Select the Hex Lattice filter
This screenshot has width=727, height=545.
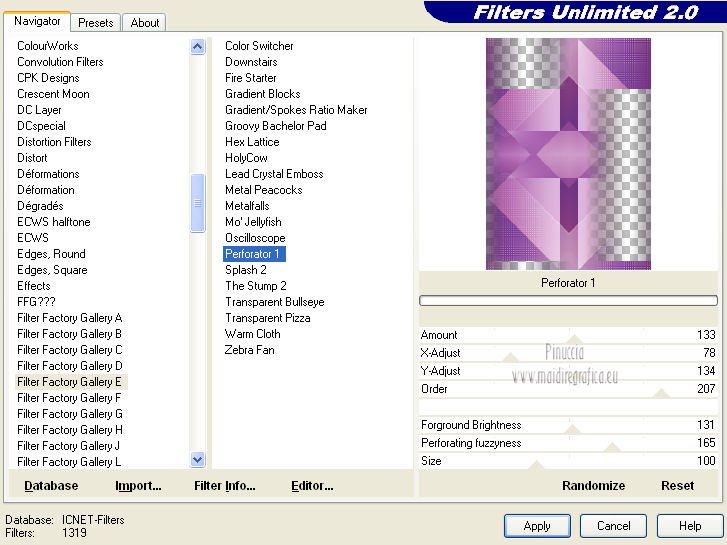[x=252, y=142]
